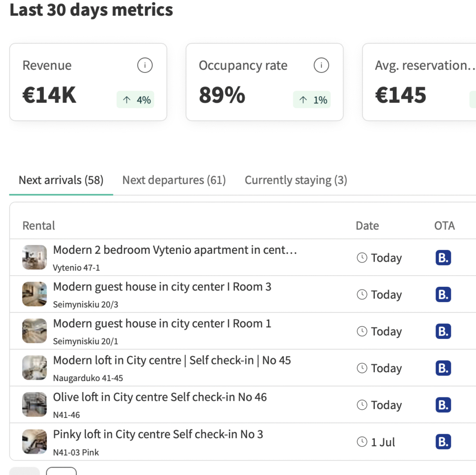The width and height of the screenshot is (476, 475).
Task: Click Booking.com icon for Naugarduko 41-45 row
Action: pyautogui.click(x=443, y=368)
